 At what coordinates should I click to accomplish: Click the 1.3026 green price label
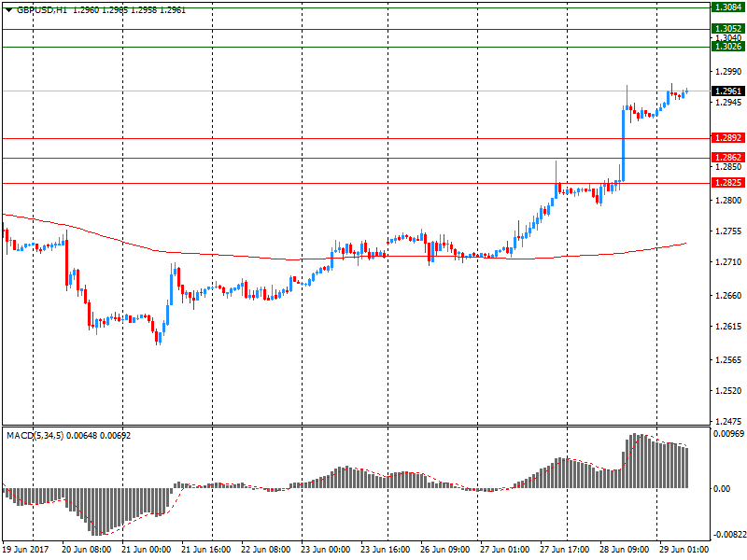[728, 46]
